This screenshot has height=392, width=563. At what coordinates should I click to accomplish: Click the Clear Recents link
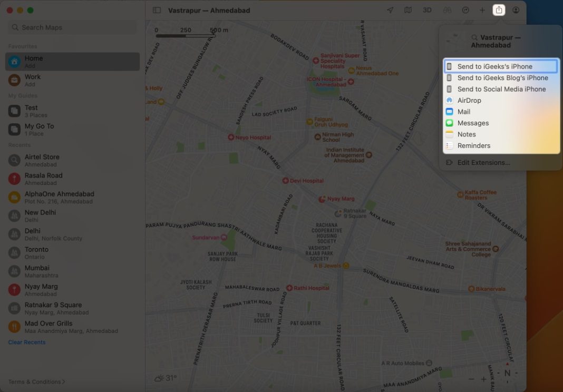(x=26, y=342)
